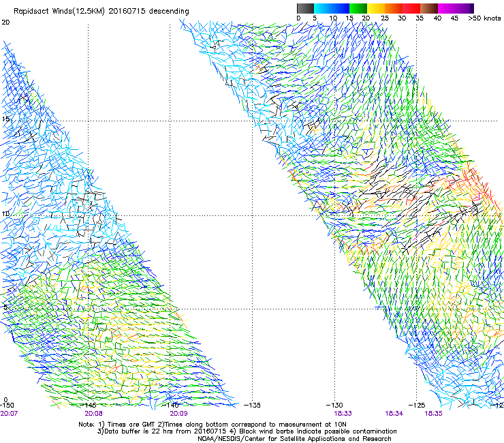Viewport: 504px width, 443px height.
Task: Click the yellow 20-25 knots legend color
Action: pos(376,8)
